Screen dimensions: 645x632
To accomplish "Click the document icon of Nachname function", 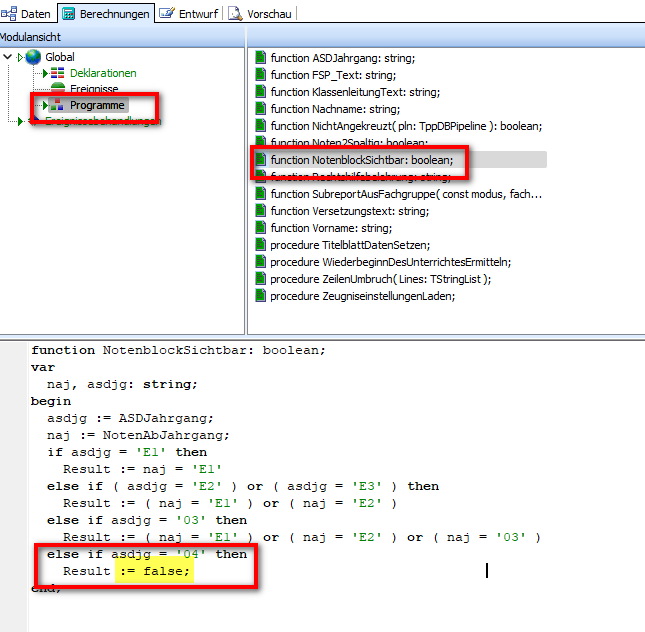I will tap(260, 109).
